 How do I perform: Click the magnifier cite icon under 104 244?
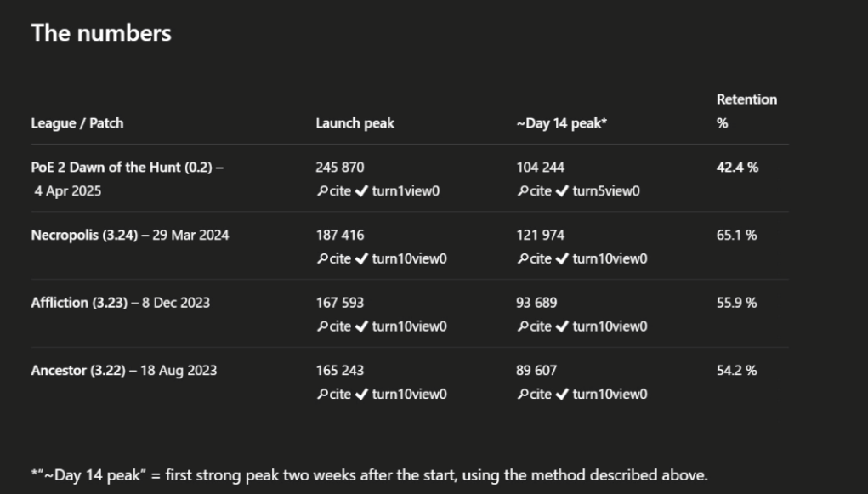click(523, 191)
